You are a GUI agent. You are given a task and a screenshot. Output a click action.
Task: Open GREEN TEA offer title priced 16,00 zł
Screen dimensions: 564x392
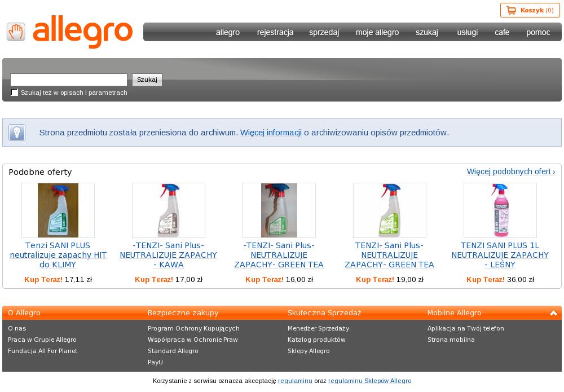[x=279, y=255]
